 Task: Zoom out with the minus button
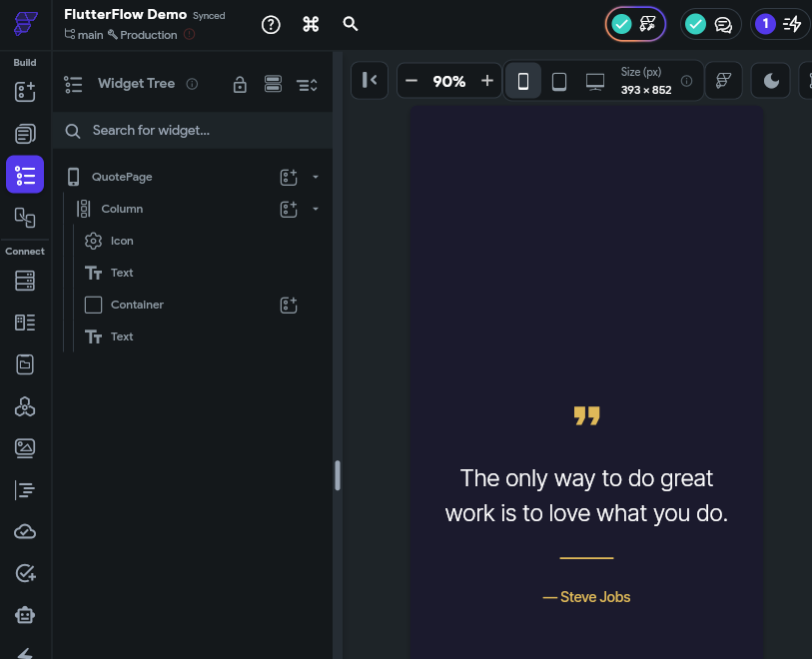coord(411,81)
